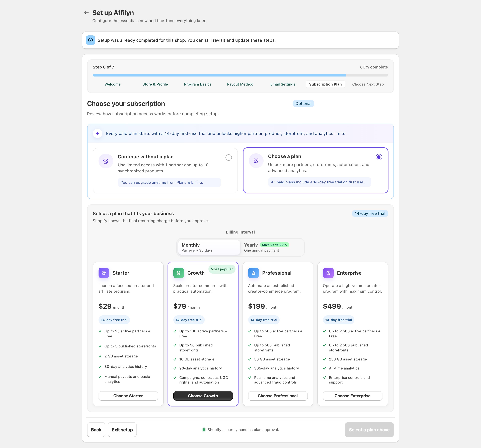Click the Choose Enterprise button
Viewport: 481px width, 448px height.
(x=353, y=396)
